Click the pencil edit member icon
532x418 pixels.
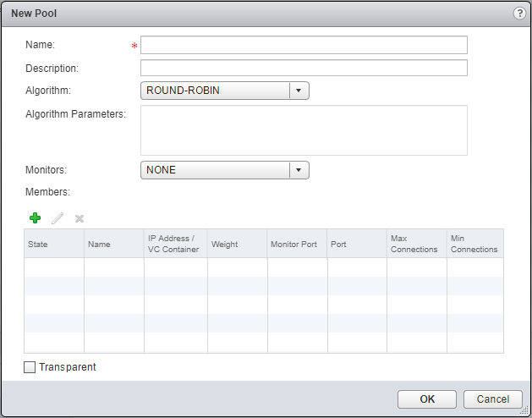click(58, 218)
